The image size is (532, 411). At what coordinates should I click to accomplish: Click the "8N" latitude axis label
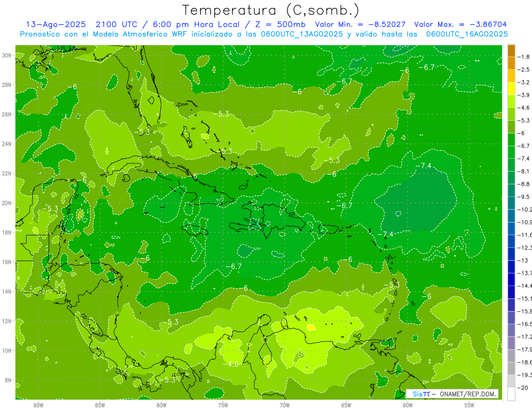click(x=8, y=380)
